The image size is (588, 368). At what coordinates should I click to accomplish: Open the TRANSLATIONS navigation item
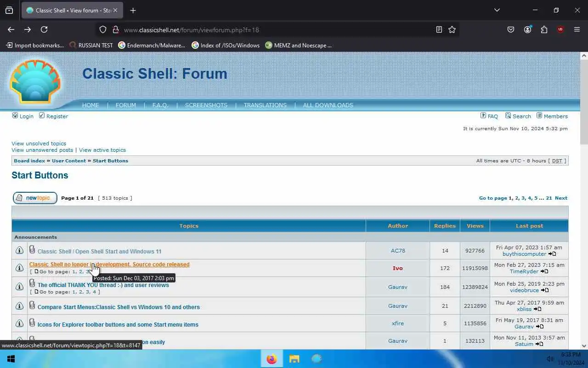click(265, 105)
